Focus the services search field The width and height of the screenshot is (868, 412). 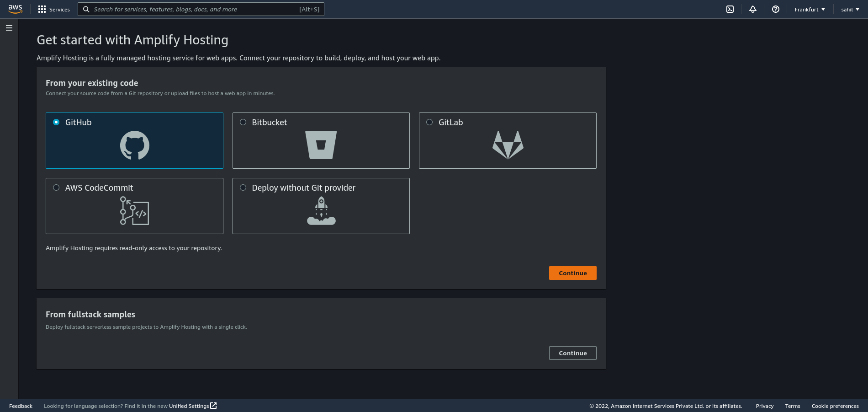pyautogui.click(x=201, y=9)
